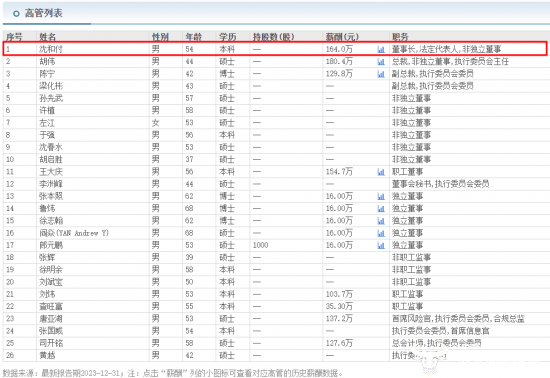Click the 154.7万 salary value
The height and width of the screenshot is (378, 550).
point(339,172)
